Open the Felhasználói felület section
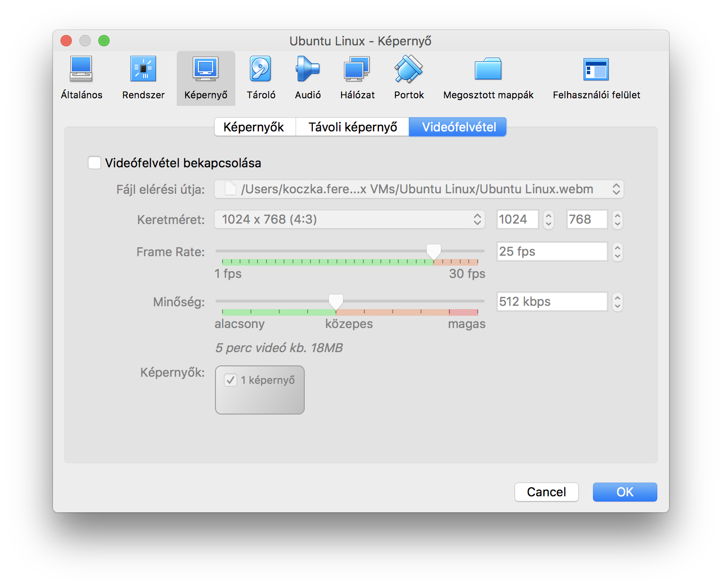This screenshot has height=588, width=722. (596, 78)
